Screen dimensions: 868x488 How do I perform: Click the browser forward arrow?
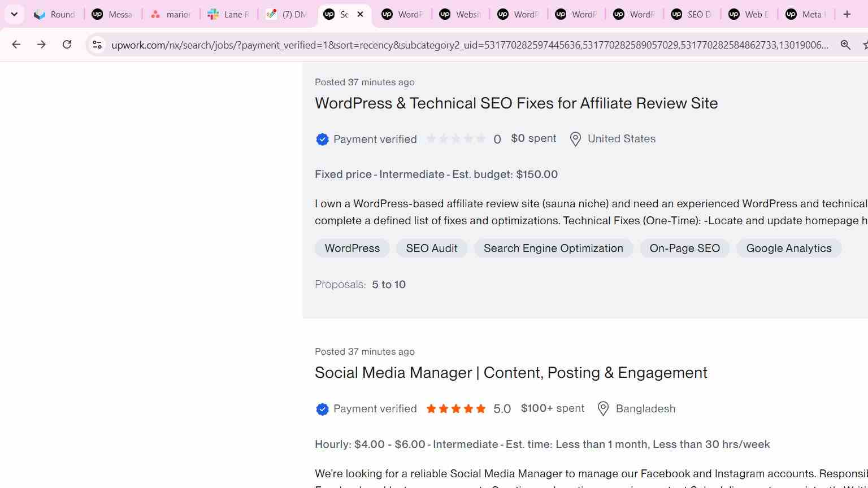(x=41, y=45)
